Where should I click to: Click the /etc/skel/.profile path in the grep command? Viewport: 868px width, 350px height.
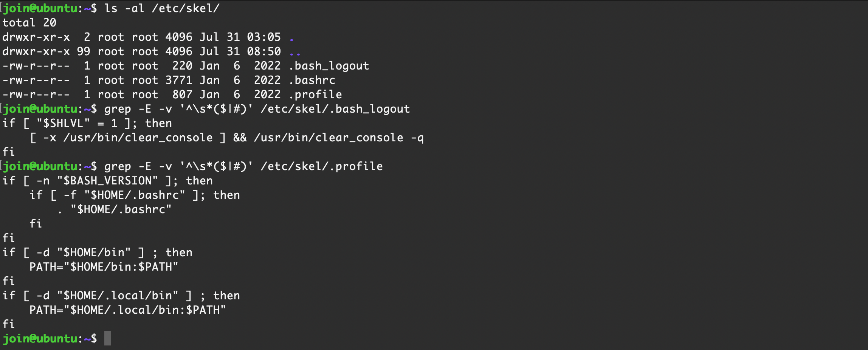[321, 166]
